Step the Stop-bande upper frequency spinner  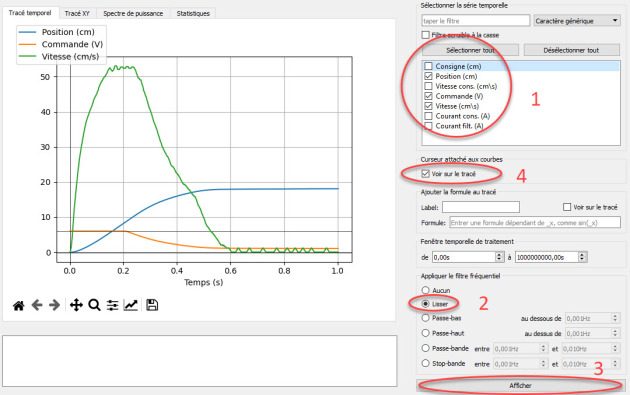tap(615, 364)
